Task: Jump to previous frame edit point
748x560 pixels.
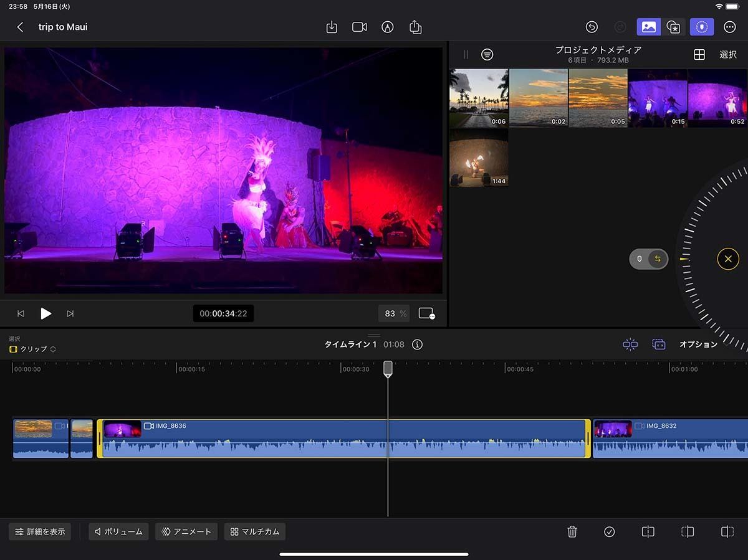Action: coord(21,314)
